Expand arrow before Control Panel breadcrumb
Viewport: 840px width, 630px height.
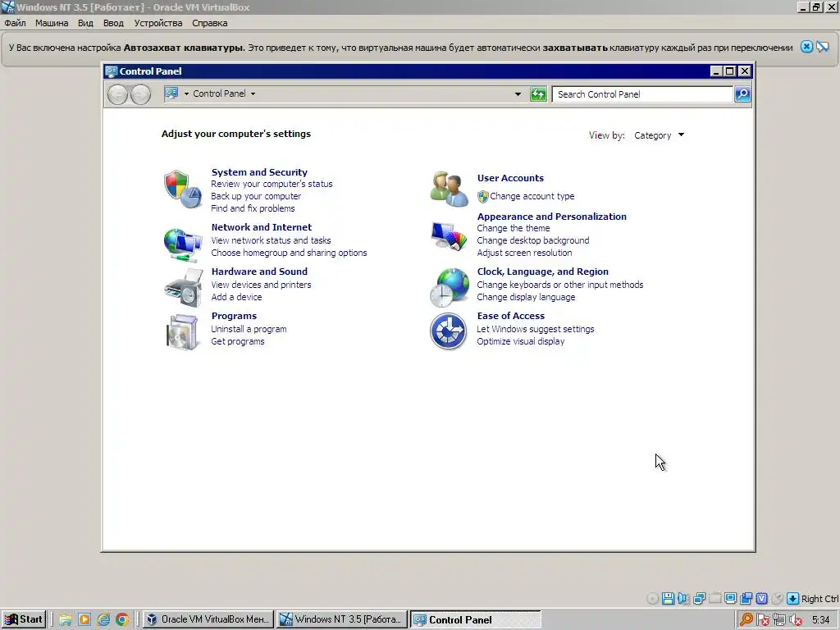tap(186, 94)
